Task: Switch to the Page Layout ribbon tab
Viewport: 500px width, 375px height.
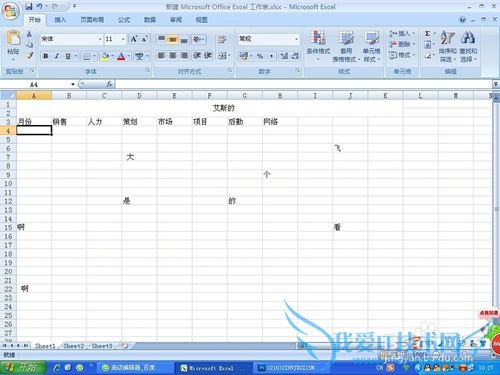Action: (x=92, y=20)
